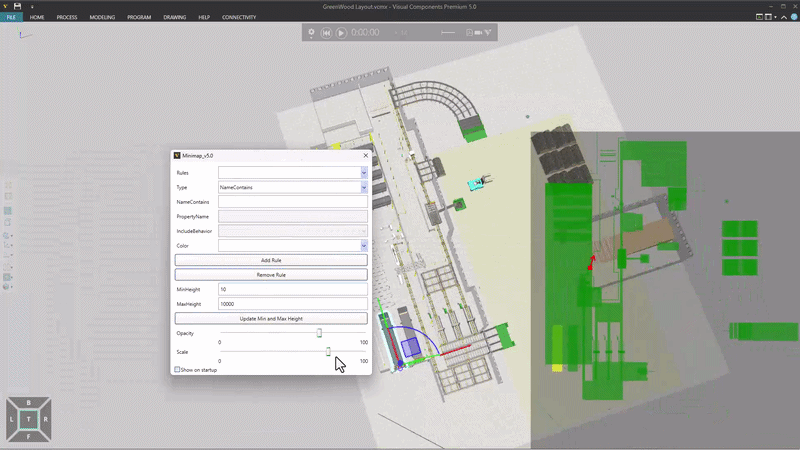Open simulation settings gear icon
Screen dimensions: 800x450
point(312,33)
